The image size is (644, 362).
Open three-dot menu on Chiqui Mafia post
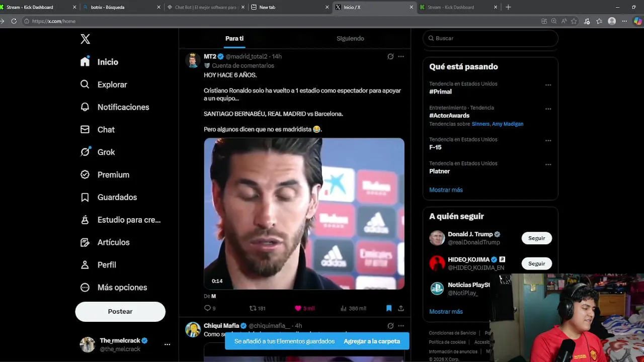click(401, 326)
